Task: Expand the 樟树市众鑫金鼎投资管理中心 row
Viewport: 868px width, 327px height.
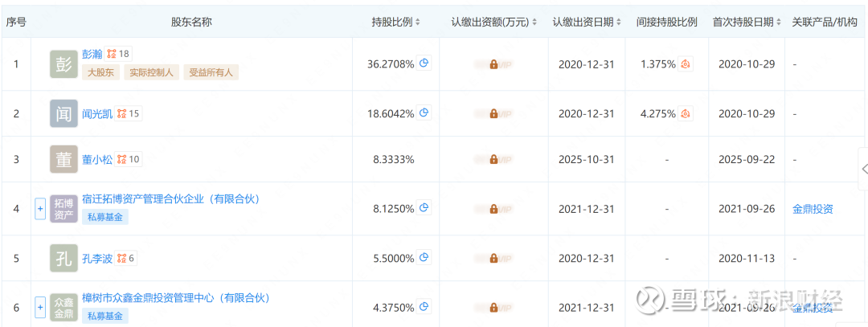Action: pos(40,307)
